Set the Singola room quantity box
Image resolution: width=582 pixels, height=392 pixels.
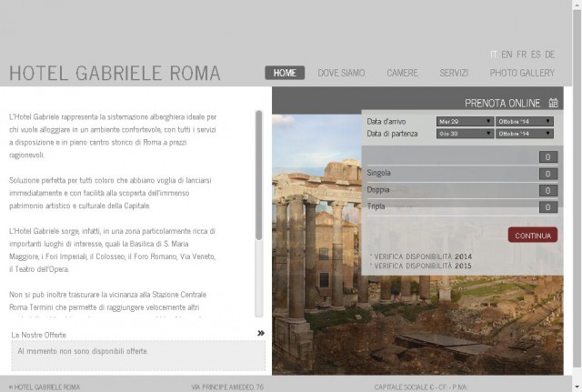(x=548, y=174)
